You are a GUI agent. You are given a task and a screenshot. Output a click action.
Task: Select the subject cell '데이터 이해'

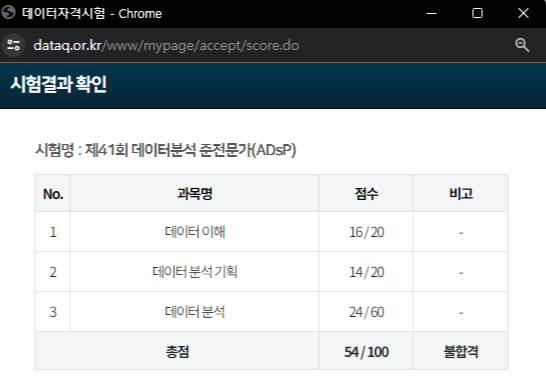pyautogui.click(x=195, y=231)
